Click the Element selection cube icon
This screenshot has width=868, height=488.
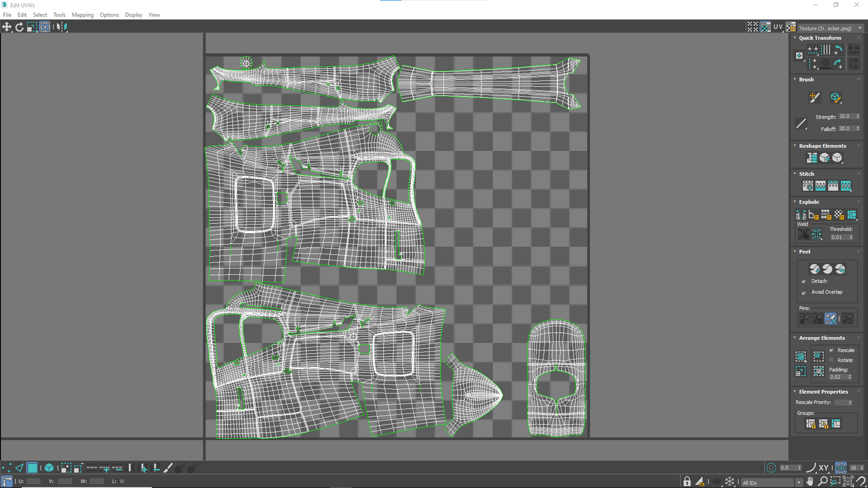click(x=49, y=468)
